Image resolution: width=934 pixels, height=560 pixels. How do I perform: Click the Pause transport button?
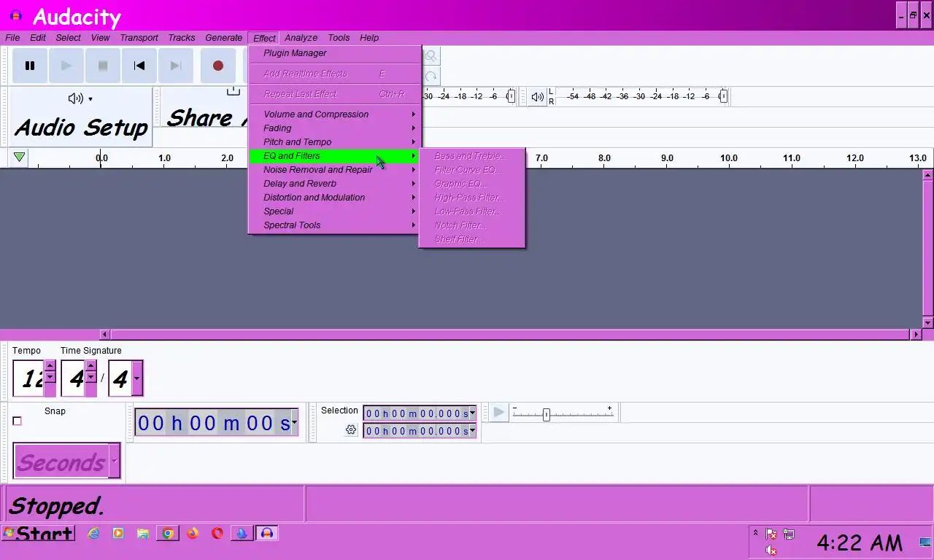[30, 66]
